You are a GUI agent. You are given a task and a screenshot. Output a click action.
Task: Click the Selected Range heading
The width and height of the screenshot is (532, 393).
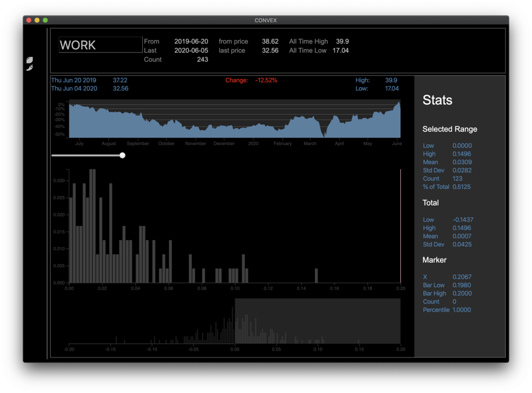(x=449, y=129)
